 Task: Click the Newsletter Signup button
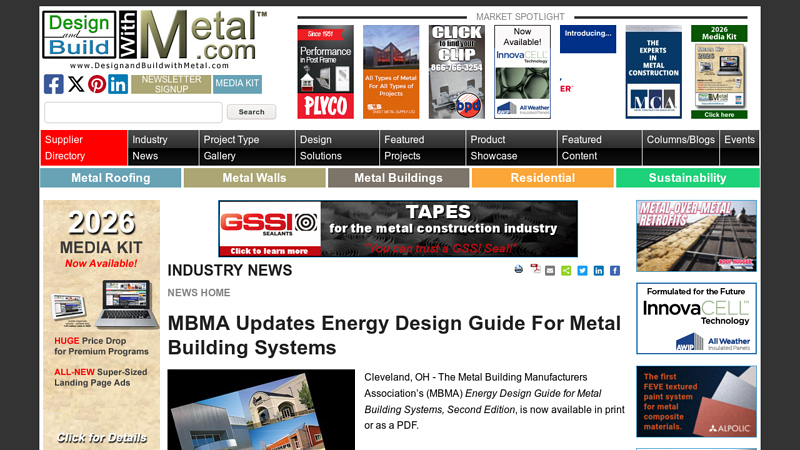pos(171,84)
